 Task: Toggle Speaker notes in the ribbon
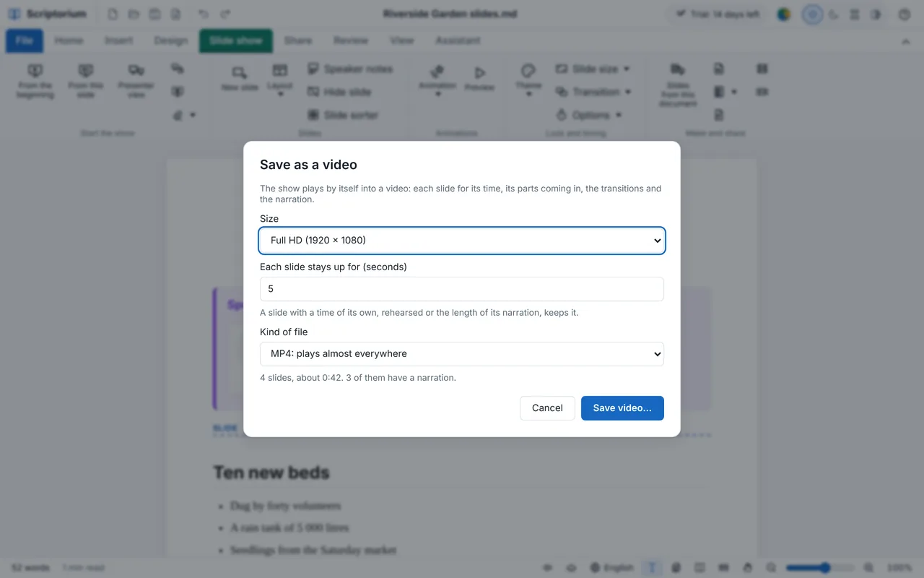pos(350,69)
